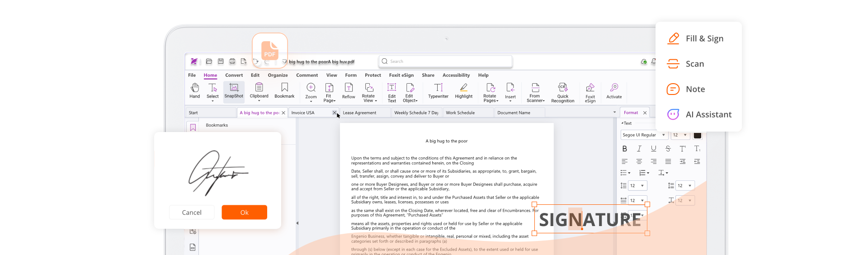This screenshot has width=868, height=255.
Task: Select the Hand tool
Action: [194, 90]
